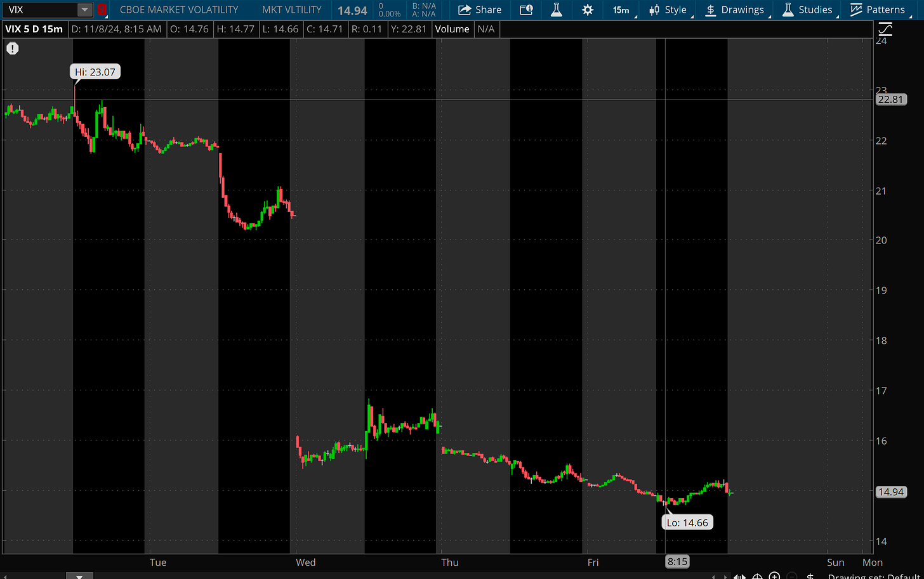Image resolution: width=924 pixels, height=579 pixels.
Task: Open the Drawings menu
Action: 735,10
